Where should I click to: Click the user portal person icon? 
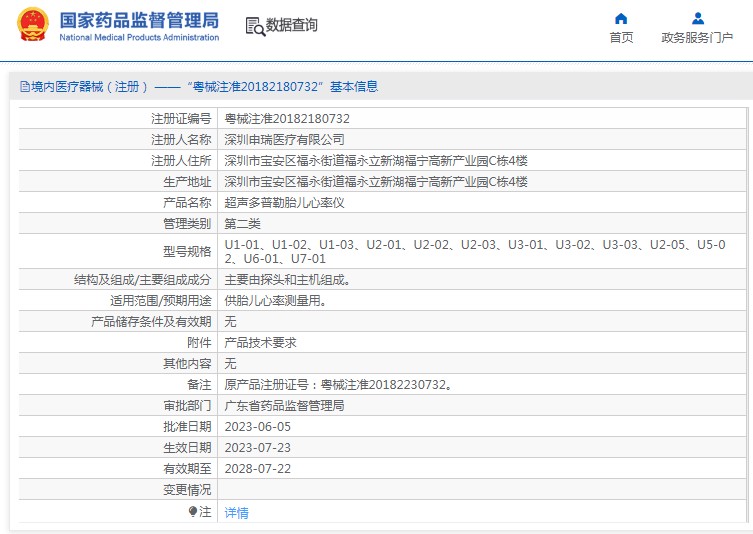[x=698, y=18]
